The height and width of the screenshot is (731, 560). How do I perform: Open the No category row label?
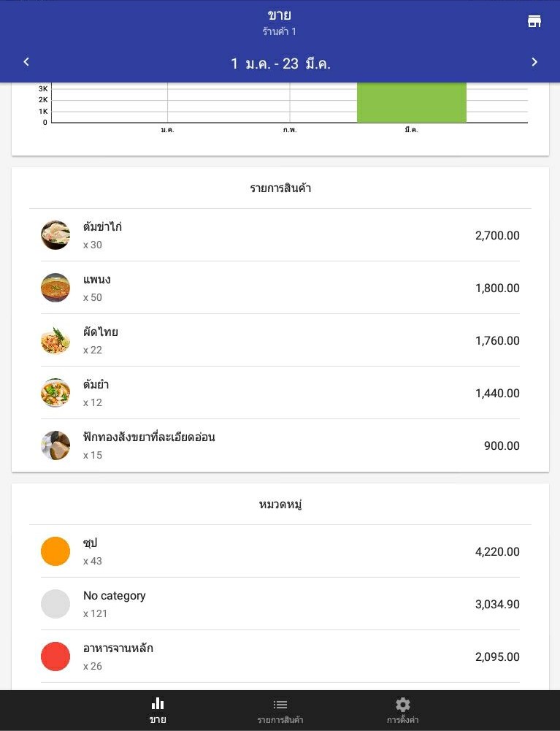click(x=115, y=596)
